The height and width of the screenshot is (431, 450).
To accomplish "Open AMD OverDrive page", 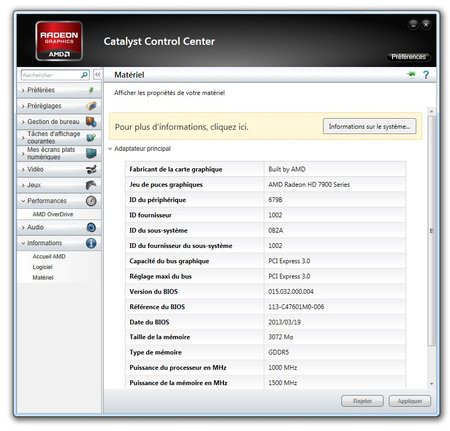I will pyautogui.click(x=53, y=214).
